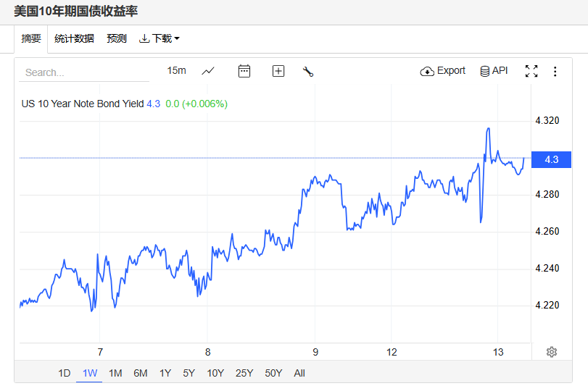
Task: Switch to the 统计数据 tab
Action: point(74,38)
